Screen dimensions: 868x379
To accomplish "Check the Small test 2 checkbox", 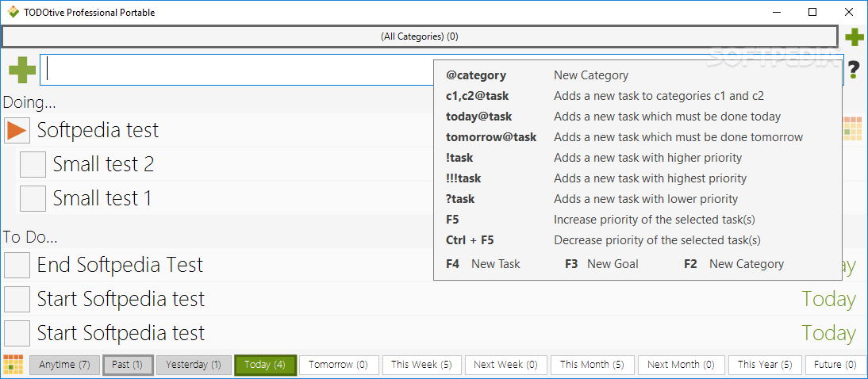I will click(x=33, y=164).
